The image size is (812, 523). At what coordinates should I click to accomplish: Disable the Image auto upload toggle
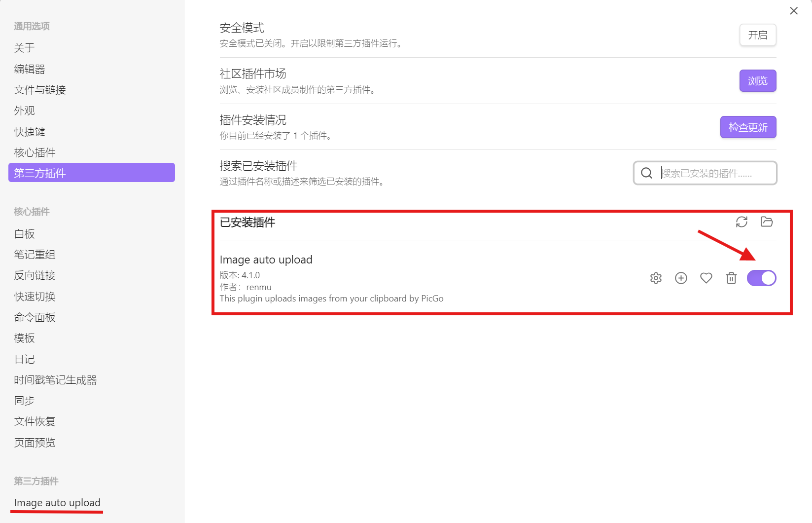pyautogui.click(x=761, y=278)
